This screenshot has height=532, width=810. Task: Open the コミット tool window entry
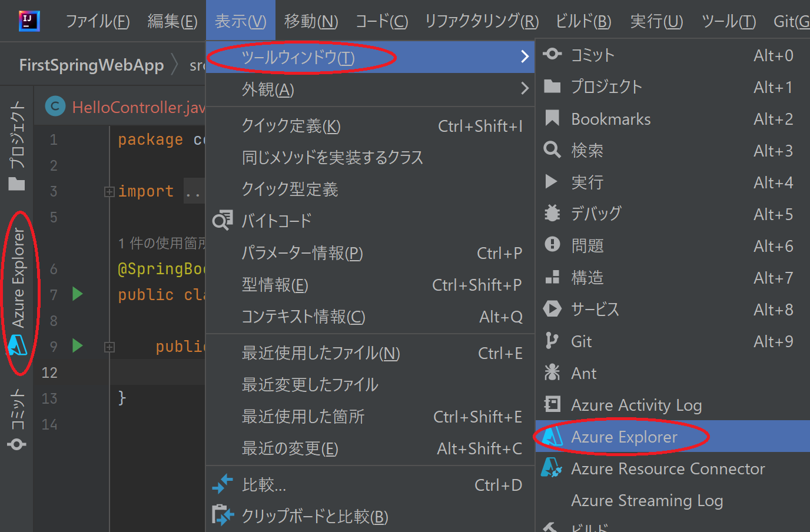point(673,55)
